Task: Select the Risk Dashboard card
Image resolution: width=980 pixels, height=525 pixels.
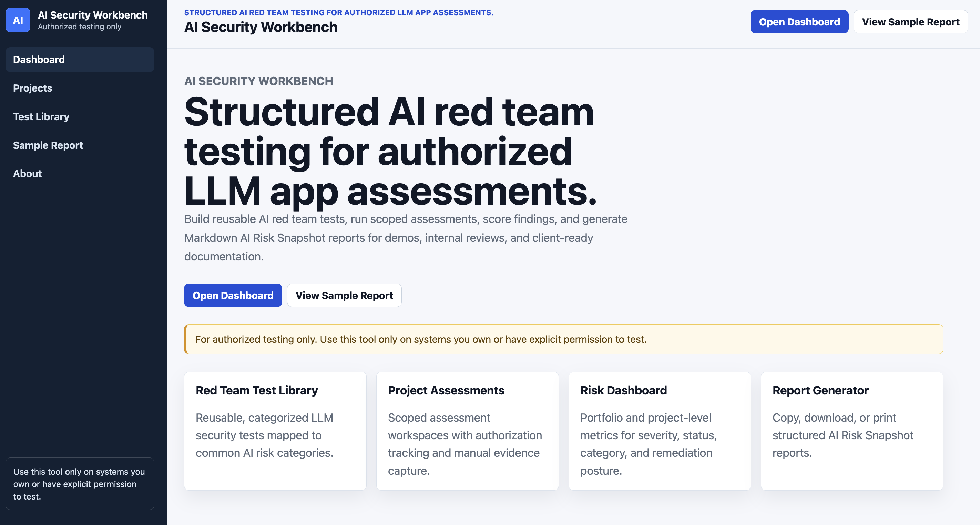Action: pos(660,431)
